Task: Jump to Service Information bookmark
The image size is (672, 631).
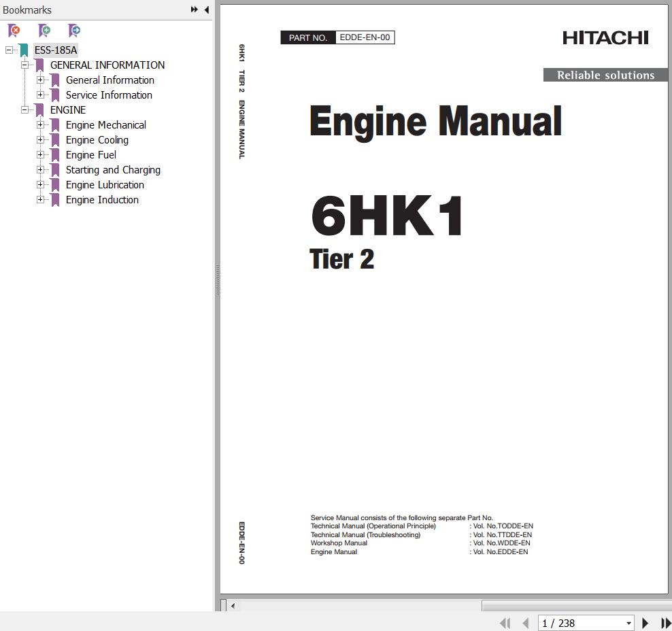Action: [109, 95]
